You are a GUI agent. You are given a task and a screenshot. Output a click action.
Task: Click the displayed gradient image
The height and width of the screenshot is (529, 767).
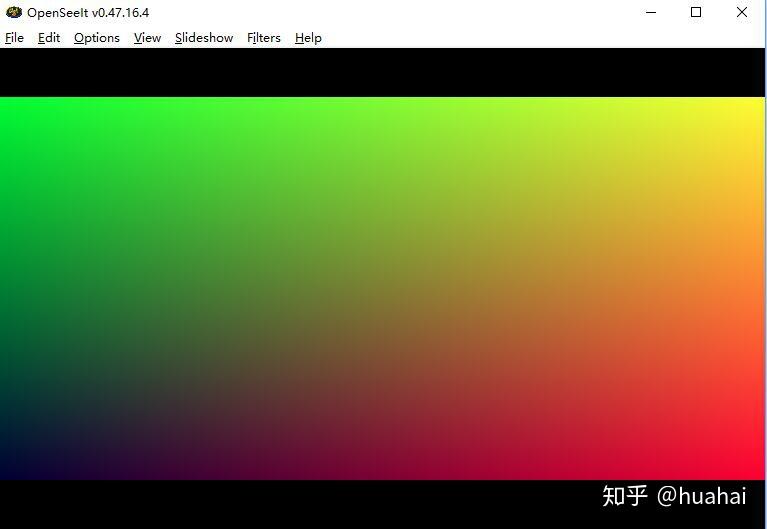[x=382, y=288]
